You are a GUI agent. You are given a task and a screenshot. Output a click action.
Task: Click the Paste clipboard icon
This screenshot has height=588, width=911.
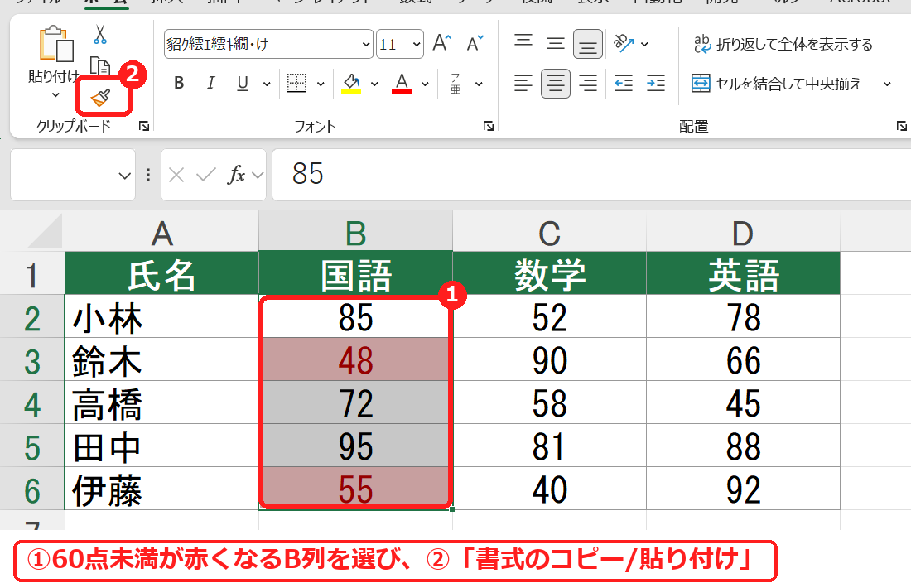pyautogui.click(x=55, y=44)
